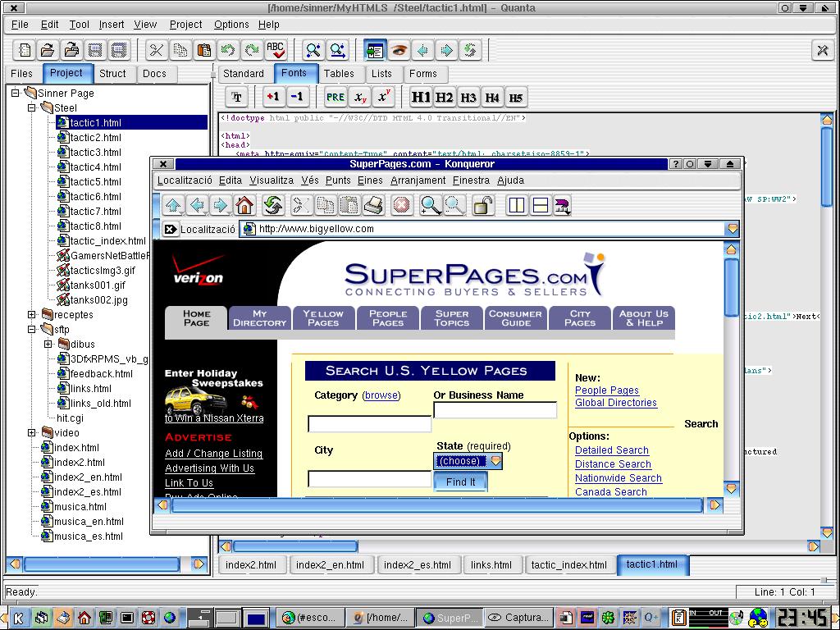Click the Up arrow in Konqueror toolbar
The image size is (840, 630).
tap(173, 205)
